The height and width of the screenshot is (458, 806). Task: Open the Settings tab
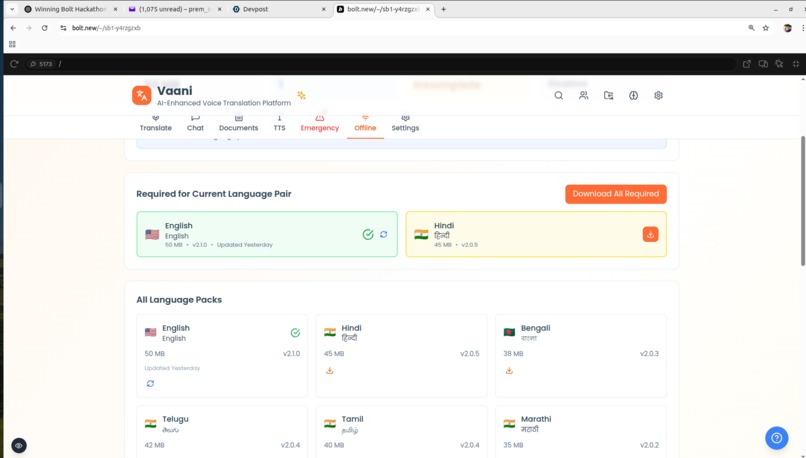click(x=405, y=124)
